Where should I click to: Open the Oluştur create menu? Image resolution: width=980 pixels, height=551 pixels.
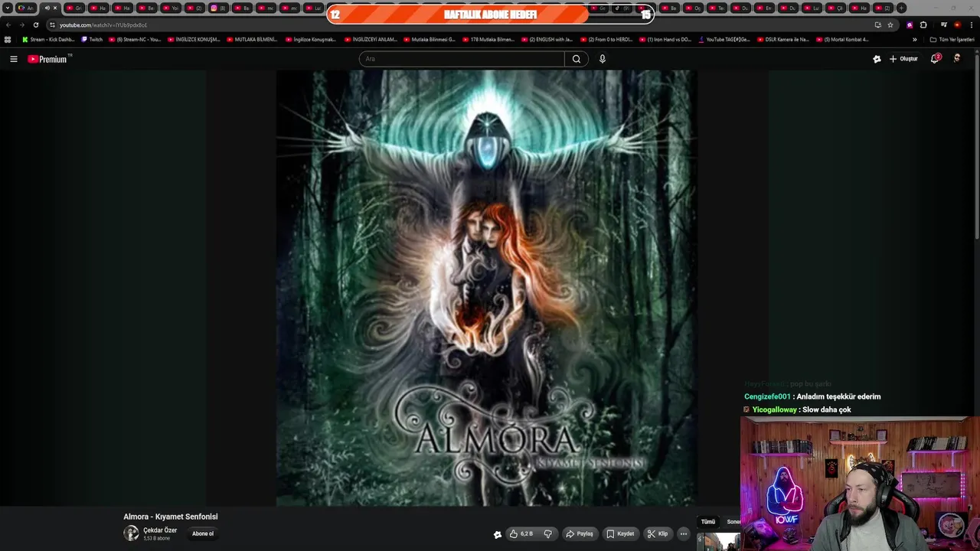[903, 59]
